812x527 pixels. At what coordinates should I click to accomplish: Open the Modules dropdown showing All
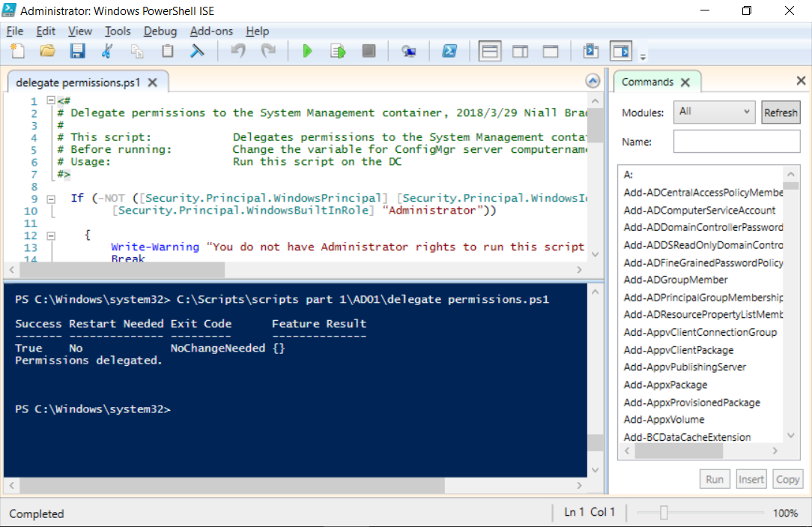[714, 112]
